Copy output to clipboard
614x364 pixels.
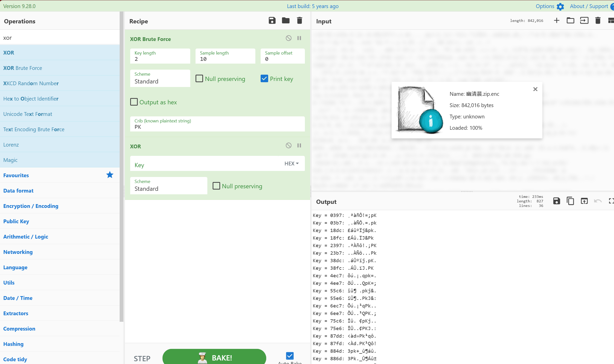pos(570,201)
